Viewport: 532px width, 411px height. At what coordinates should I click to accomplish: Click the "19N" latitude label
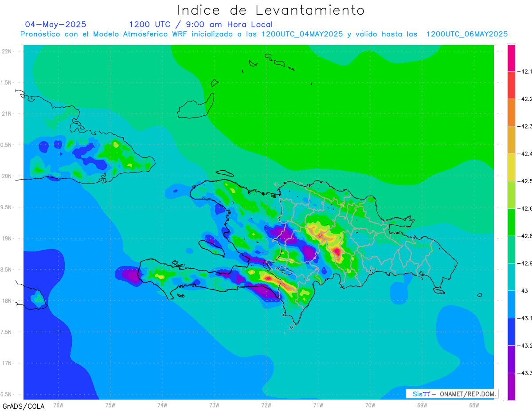[x=7, y=239]
